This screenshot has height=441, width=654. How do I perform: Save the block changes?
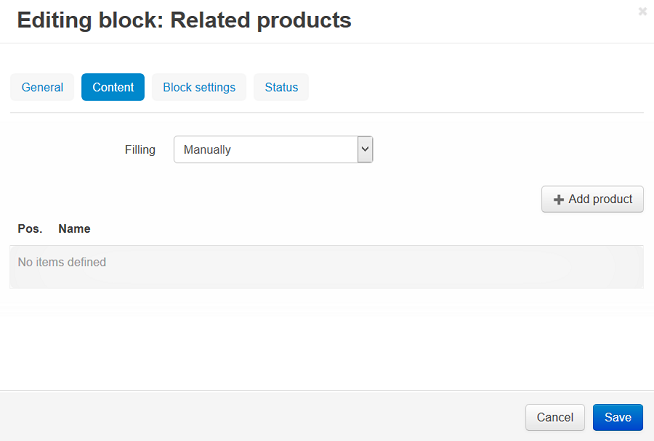pos(618,417)
